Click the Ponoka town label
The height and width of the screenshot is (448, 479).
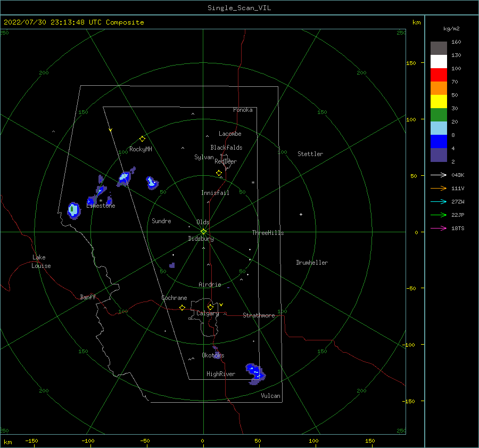tap(243, 110)
